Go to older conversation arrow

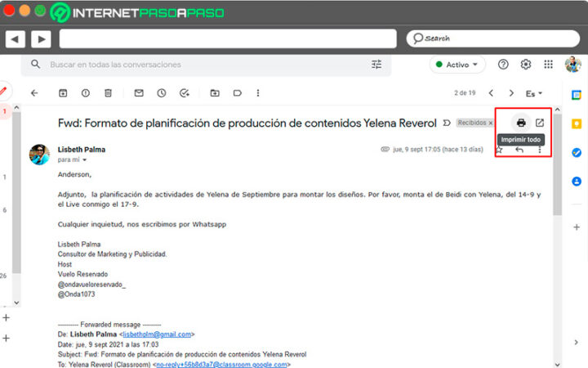pos(511,93)
